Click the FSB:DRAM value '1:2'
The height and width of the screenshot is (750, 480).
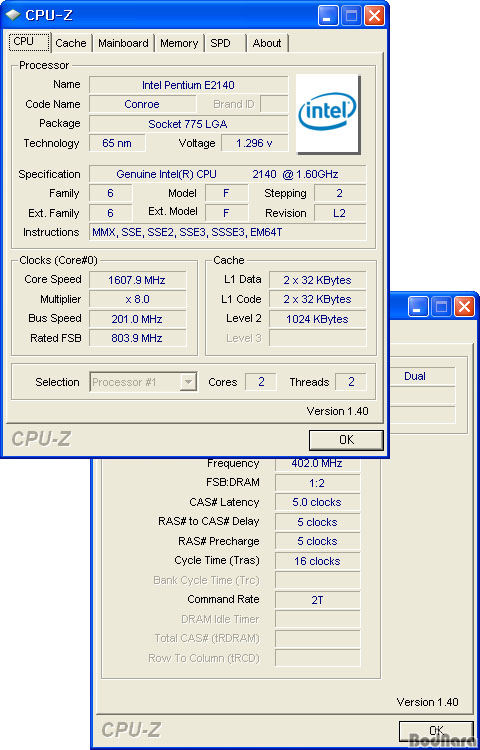[317, 483]
